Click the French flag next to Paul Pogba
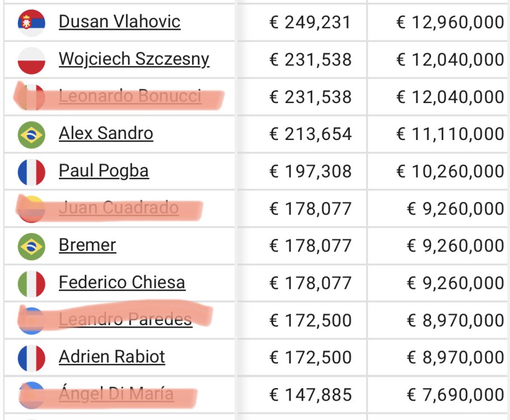This screenshot has width=510, height=420. pyautogui.click(x=31, y=172)
